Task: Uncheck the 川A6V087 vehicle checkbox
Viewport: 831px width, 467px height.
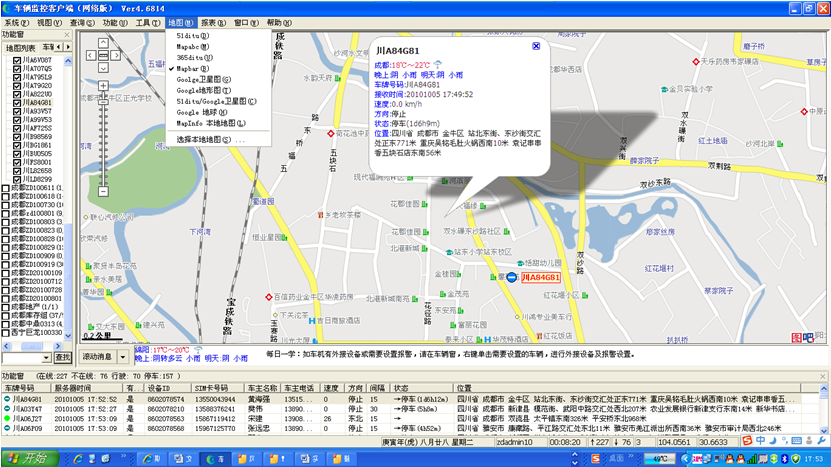Action: [17, 60]
